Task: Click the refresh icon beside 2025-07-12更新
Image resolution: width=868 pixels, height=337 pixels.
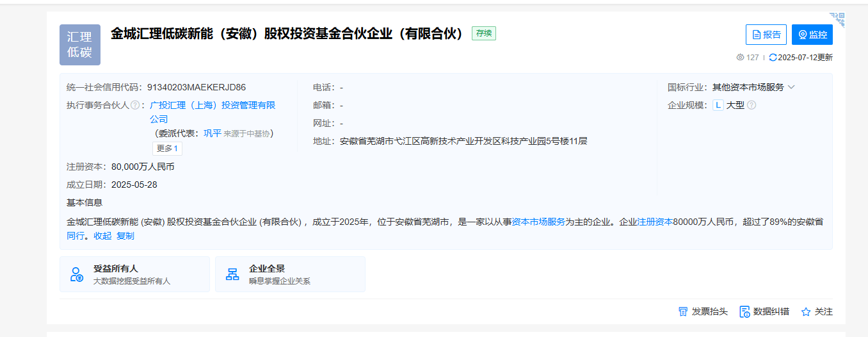Action: coord(773,58)
